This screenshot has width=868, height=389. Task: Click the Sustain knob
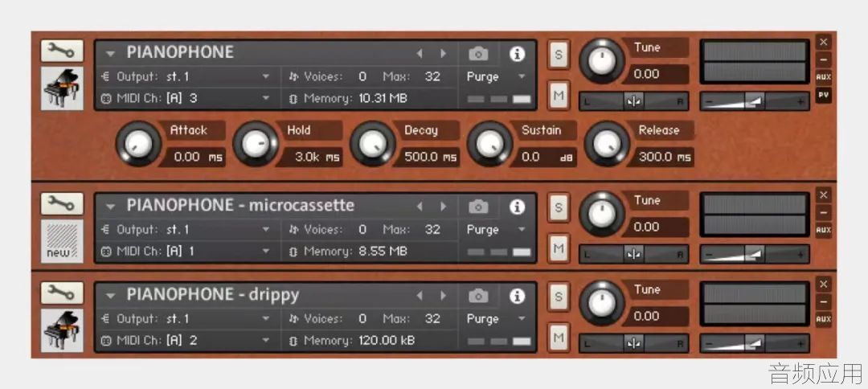pos(490,144)
